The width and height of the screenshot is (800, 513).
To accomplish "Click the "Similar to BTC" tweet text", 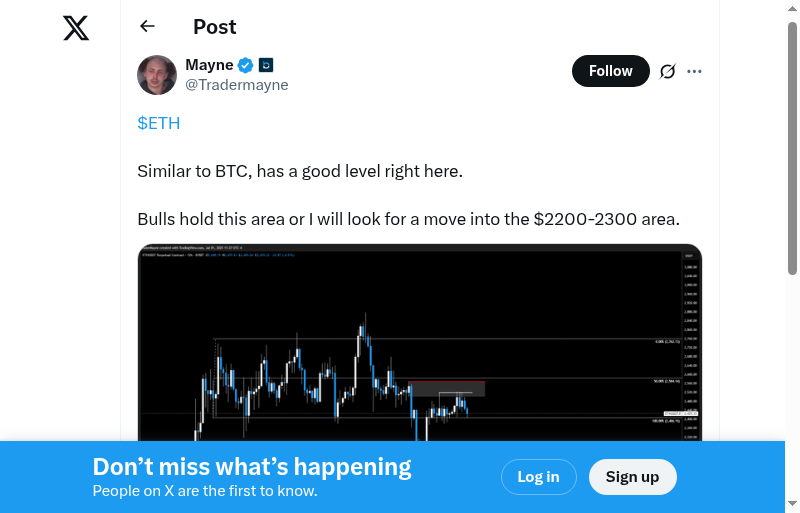I will point(300,171).
